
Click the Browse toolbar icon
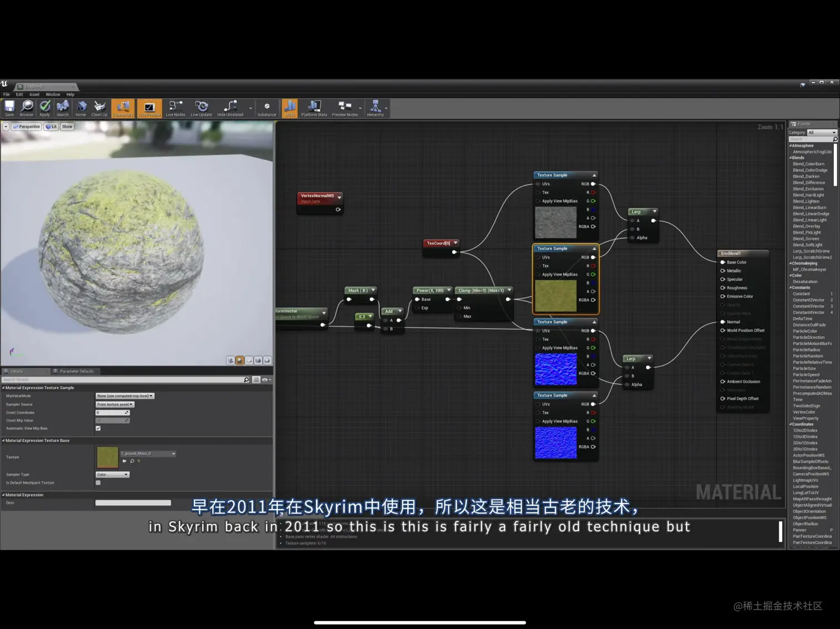(x=27, y=108)
